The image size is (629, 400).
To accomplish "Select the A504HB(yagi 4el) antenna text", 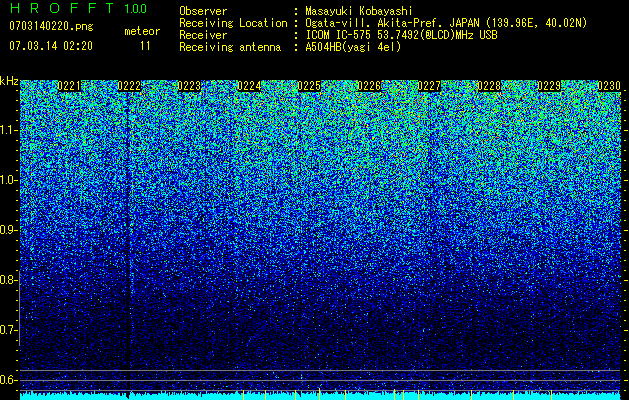I will point(353,47).
